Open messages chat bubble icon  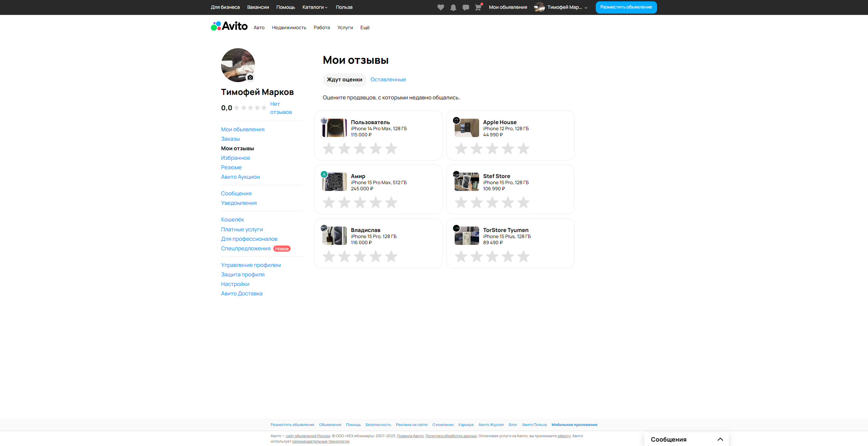point(466,7)
